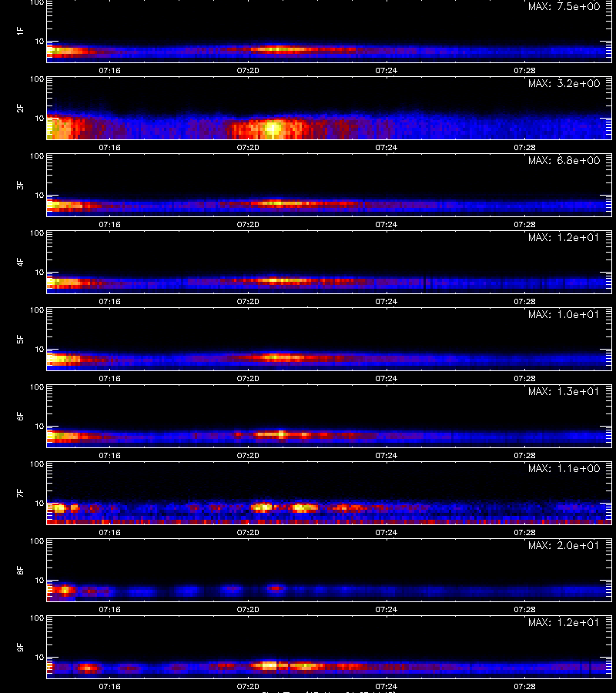Select the MAX: 7.5e+00 readout
The height and width of the screenshot is (693, 616).
click(564, 7)
